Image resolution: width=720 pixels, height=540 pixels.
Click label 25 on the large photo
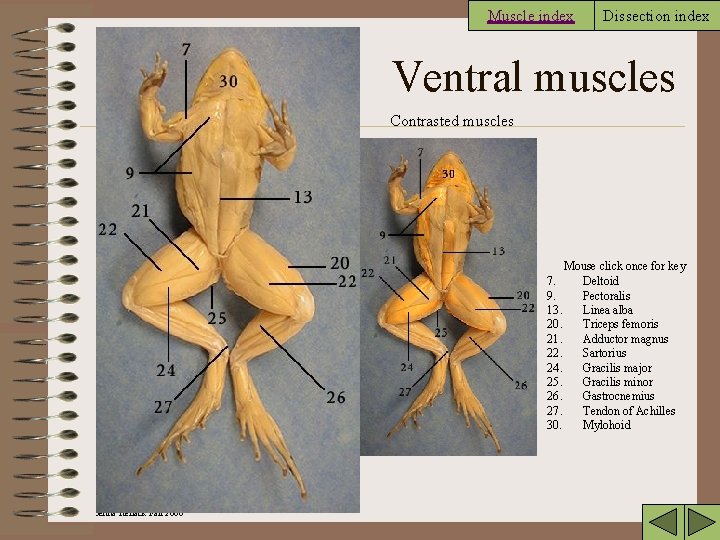[x=217, y=318]
